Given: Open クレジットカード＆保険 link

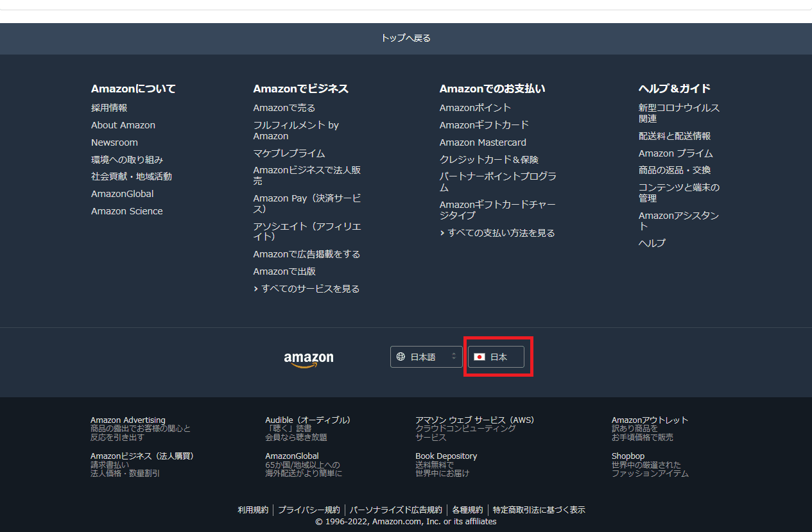Looking at the screenshot, I should 489,160.
